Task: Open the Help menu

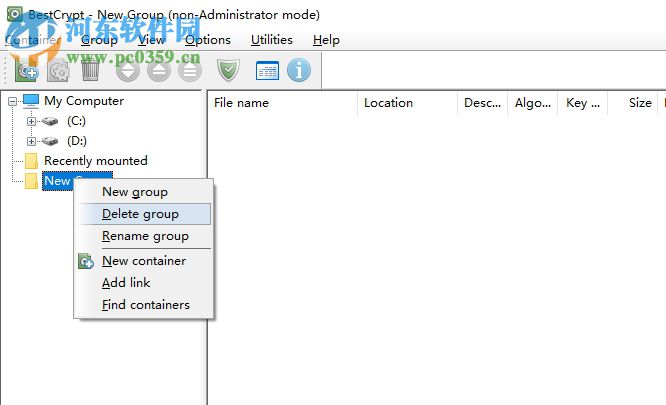Action: 326,40
